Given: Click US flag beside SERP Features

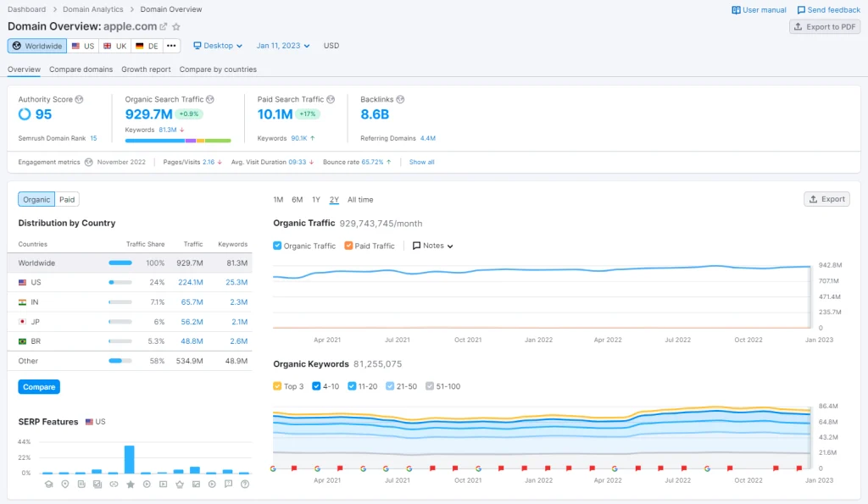Looking at the screenshot, I should tap(89, 422).
